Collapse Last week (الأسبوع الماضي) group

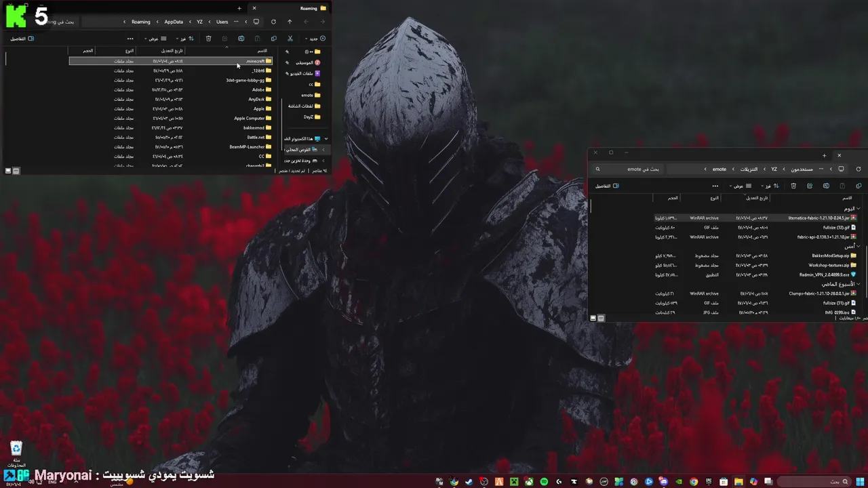(x=859, y=284)
